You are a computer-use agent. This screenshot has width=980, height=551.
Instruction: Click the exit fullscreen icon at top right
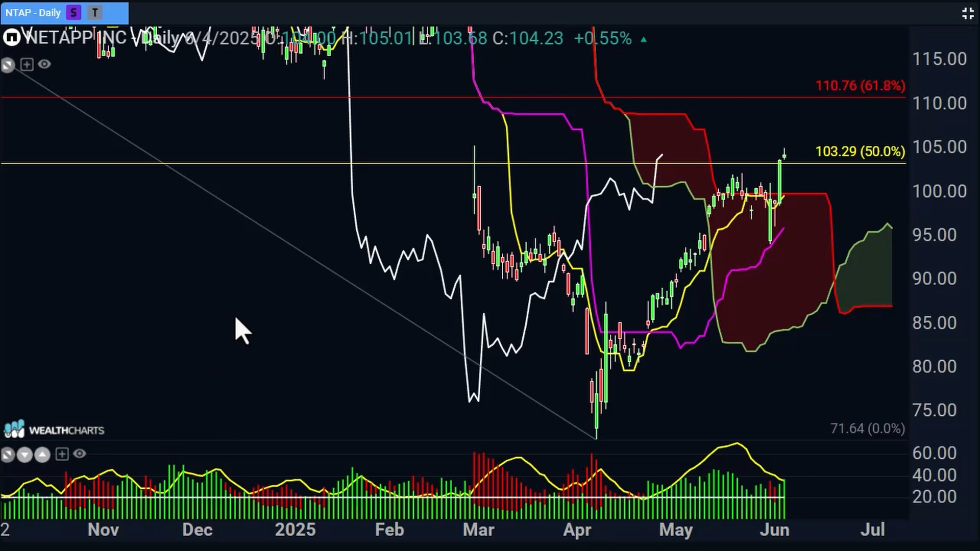pos(968,13)
